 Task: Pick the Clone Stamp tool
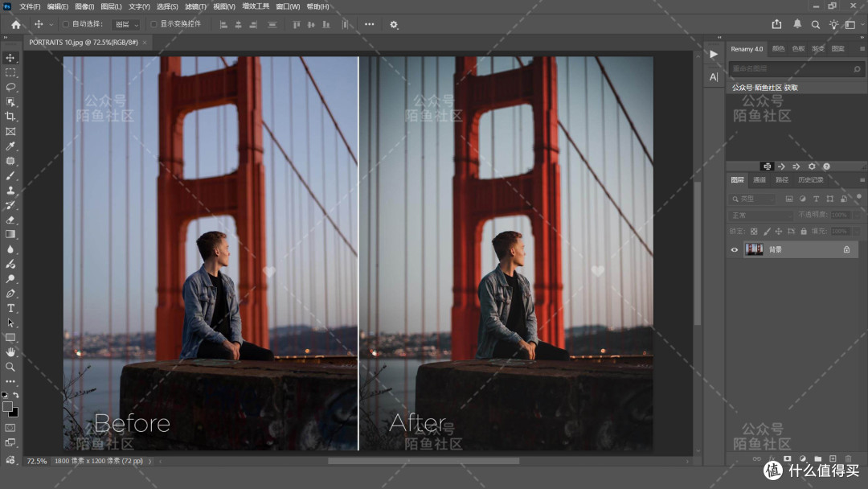click(x=10, y=191)
